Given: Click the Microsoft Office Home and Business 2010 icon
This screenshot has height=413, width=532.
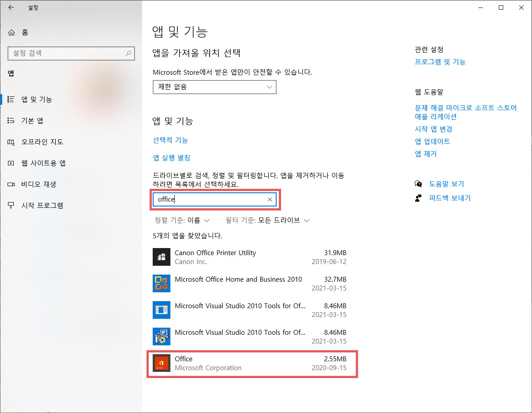Looking at the screenshot, I should (x=162, y=283).
